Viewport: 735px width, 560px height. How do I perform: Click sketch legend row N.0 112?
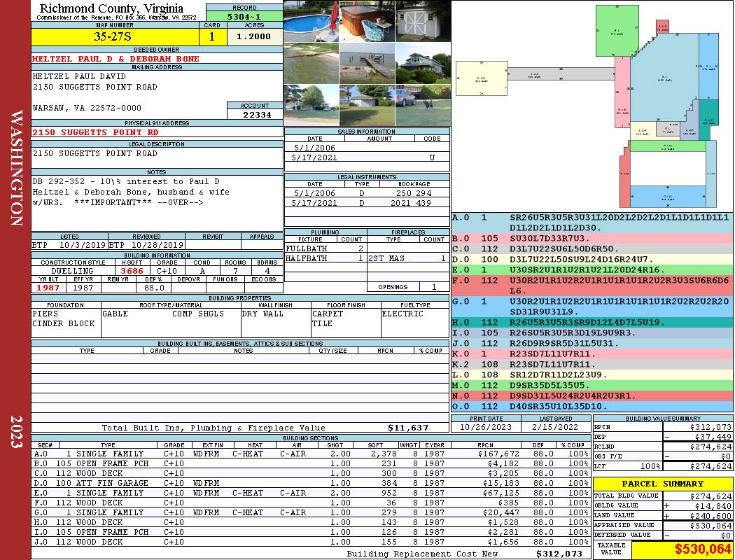[592, 396]
